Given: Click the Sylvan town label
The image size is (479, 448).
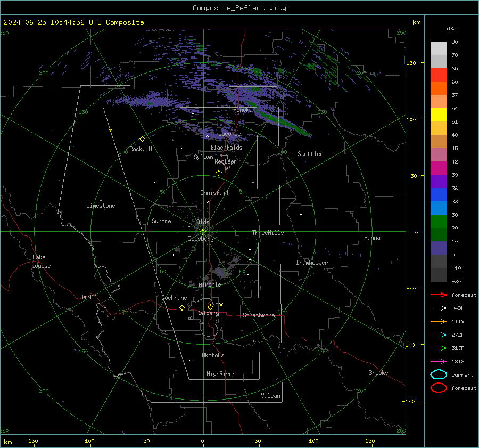Looking at the screenshot, I should (203, 157).
